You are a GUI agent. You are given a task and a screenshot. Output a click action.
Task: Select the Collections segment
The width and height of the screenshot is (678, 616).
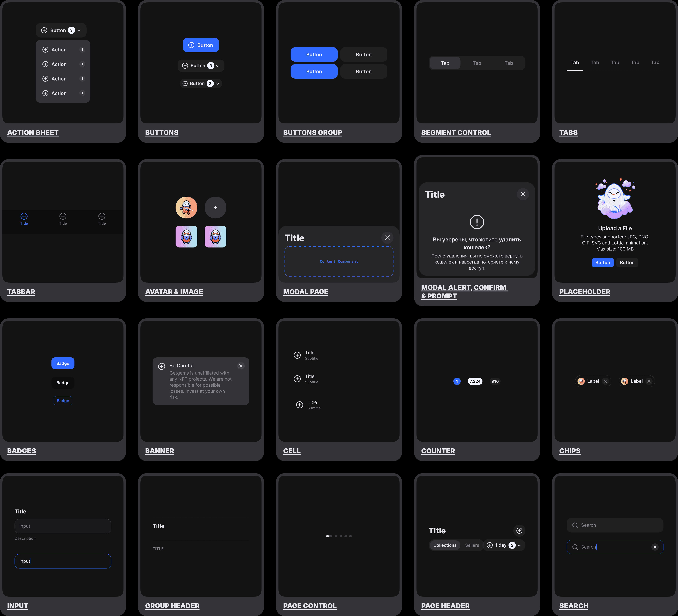pyautogui.click(x=445, y=545)
